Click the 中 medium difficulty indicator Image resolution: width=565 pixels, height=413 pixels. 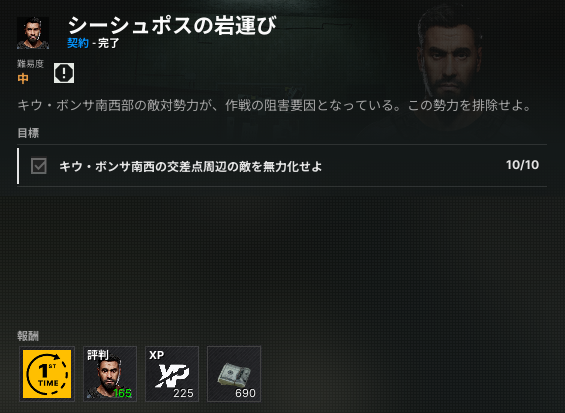(23, 78)
